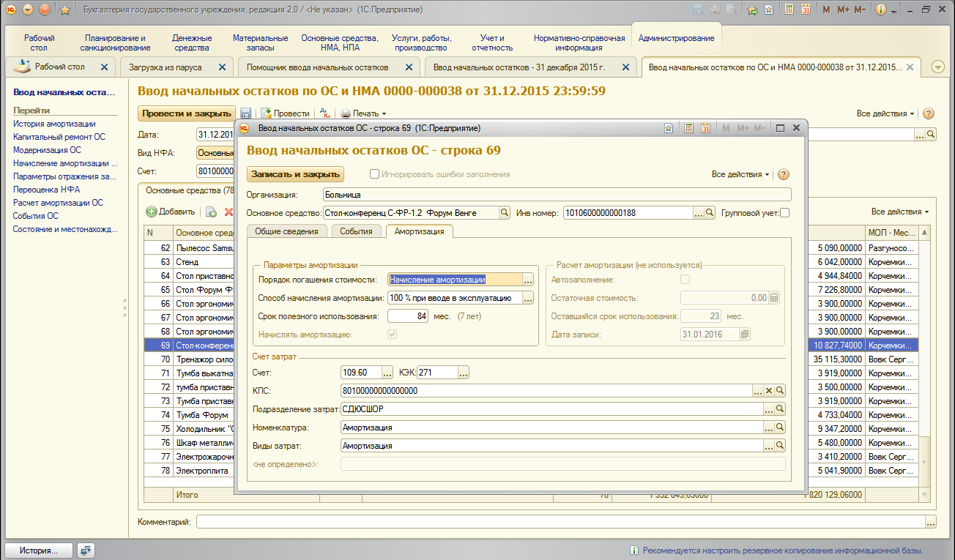Image resolution: width=955 pixels, height=560 pixels.
Task: Open search icon of 'Инв номер' field
Action: coord(710,213)
